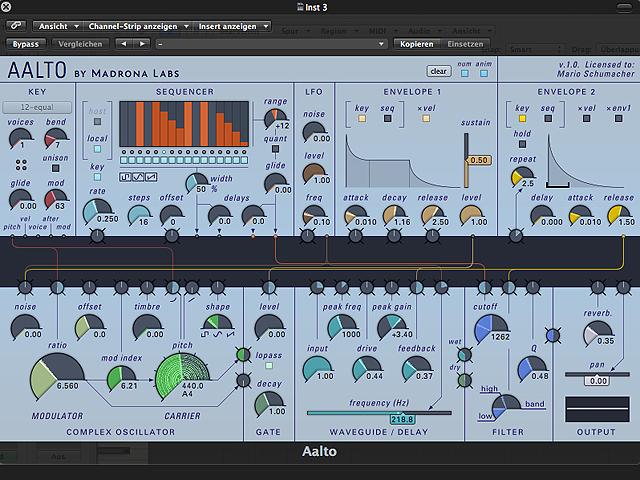The height and width of the screenshot is (480, 640).
Task: Click the voices knob
Action: (x=20, y=139)
